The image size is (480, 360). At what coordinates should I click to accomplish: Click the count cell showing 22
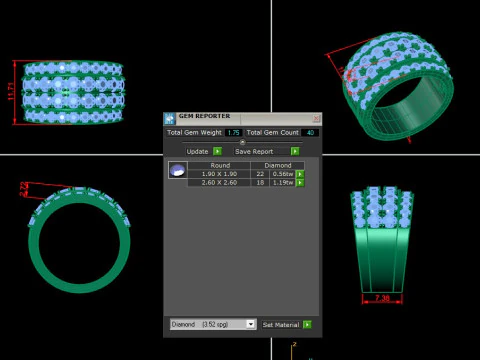coord(260,174)
